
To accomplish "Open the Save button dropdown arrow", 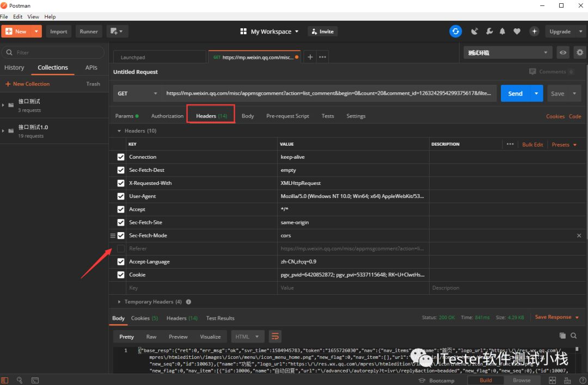I will tap(574, 94).
